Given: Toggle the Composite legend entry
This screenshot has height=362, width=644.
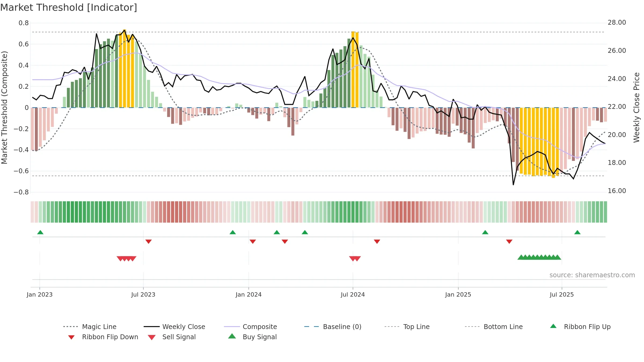Looking at the screenshot, I should tap(250, 327).
